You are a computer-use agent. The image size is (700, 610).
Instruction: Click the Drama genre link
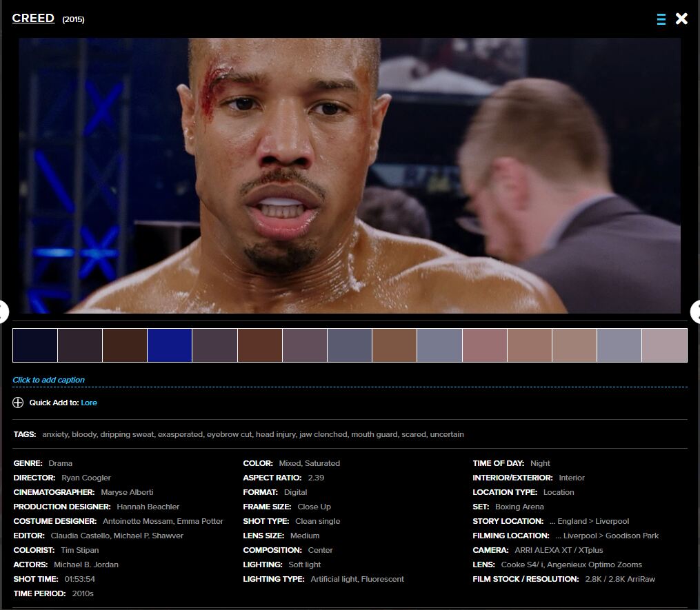pyautogui.click(x=61, y=463)
